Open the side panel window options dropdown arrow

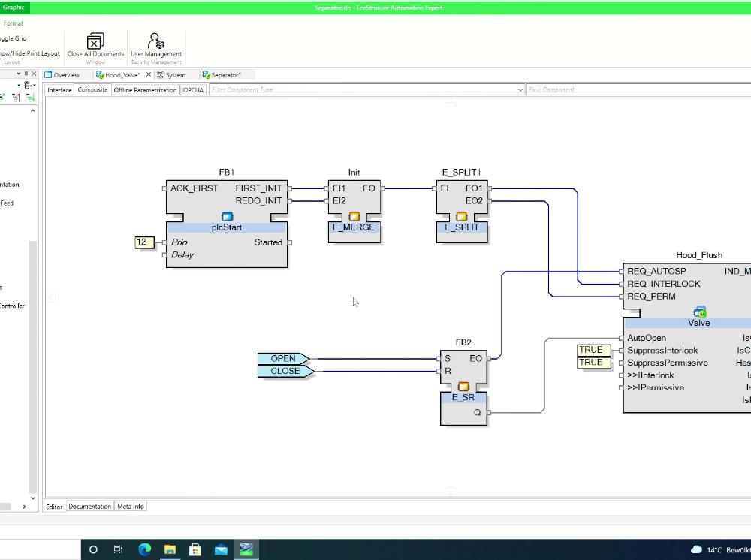pyautogui.click(x=19, y=74)
